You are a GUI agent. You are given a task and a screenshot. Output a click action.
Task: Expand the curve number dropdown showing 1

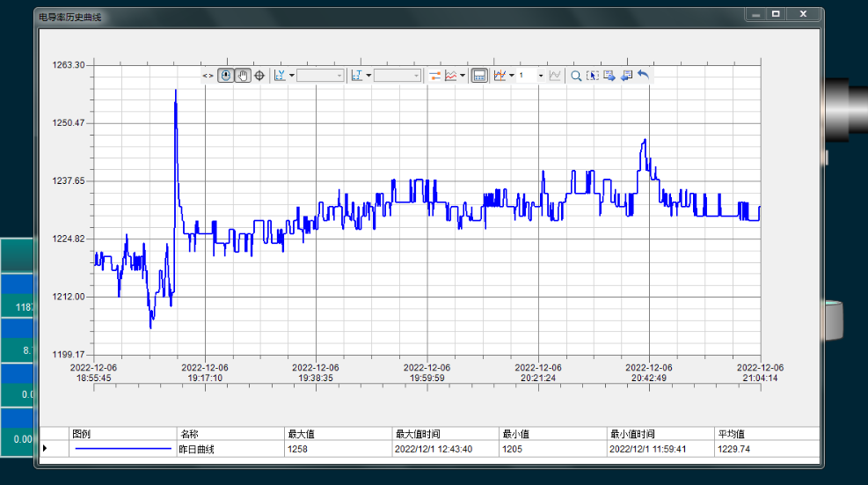(x=540, y=76)
